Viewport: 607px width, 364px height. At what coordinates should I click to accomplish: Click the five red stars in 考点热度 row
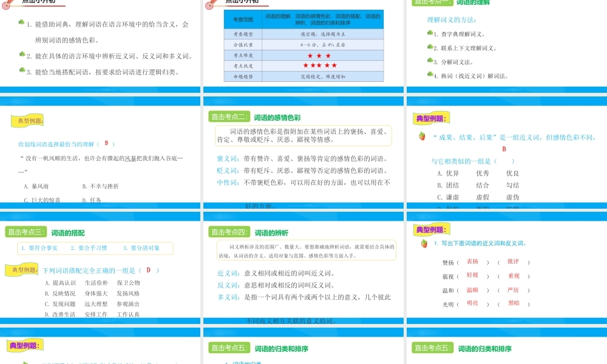click(x=320, y=66)
